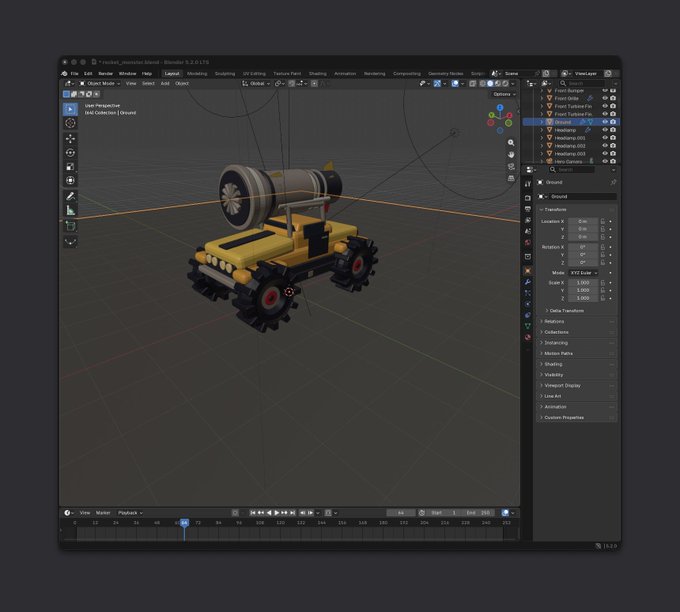Disable Headlamp.002 in renders camera icon
The width and height of the screenshot is (680, 612).
(613, 146)
